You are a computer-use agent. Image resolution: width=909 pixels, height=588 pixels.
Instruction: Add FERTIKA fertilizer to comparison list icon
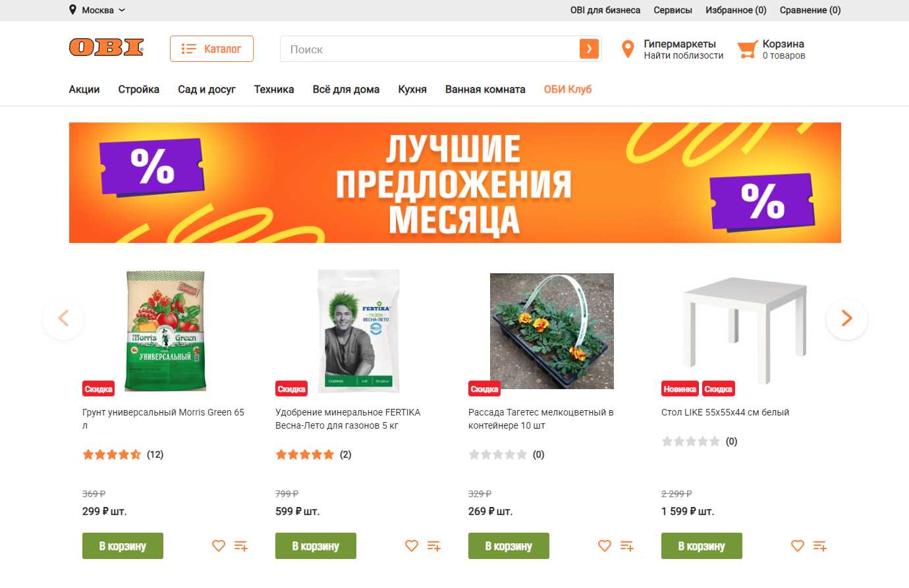click(434, 546)
